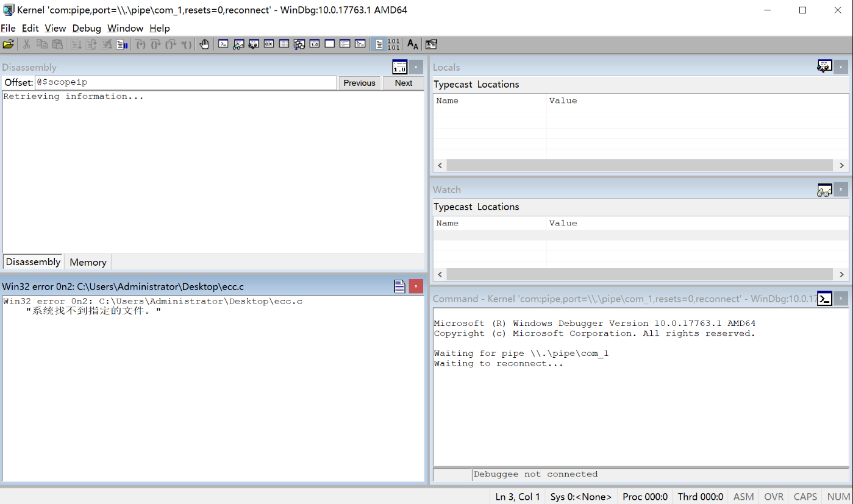Image resolution: width=853 pixels, height=504 pixels.
Task: Open the View menu
Action: pyautogui.click(x=55, y=28)
